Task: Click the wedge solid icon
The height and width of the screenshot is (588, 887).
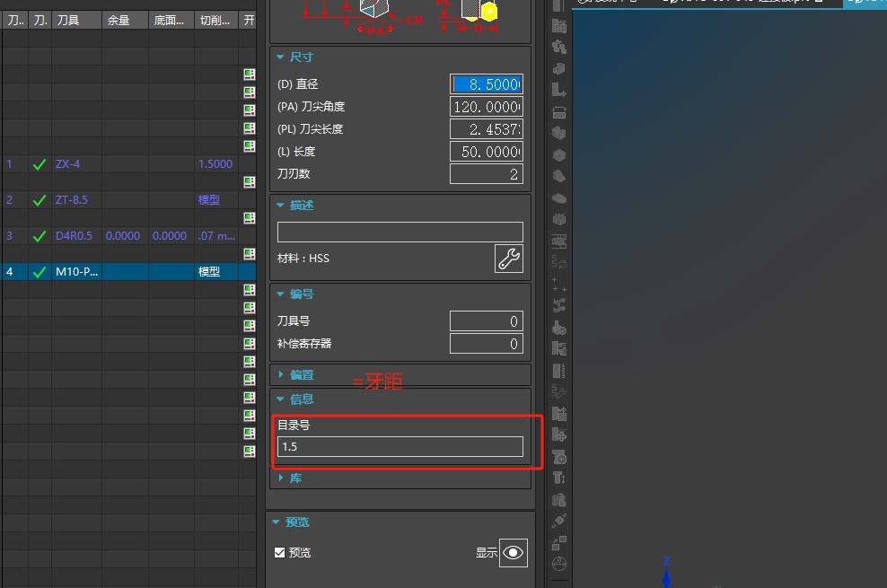Action: (x=559, y=176)
